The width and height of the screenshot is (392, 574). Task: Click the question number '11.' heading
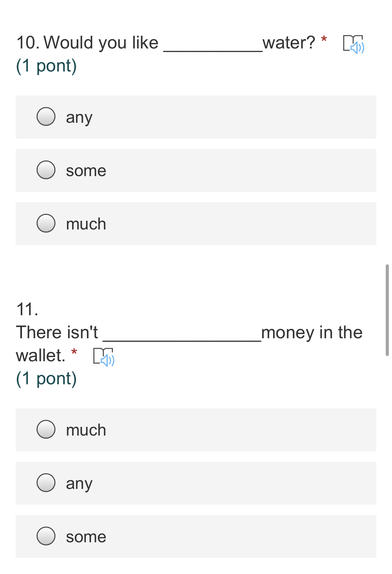pyautogui.click(x=27, y=309)
